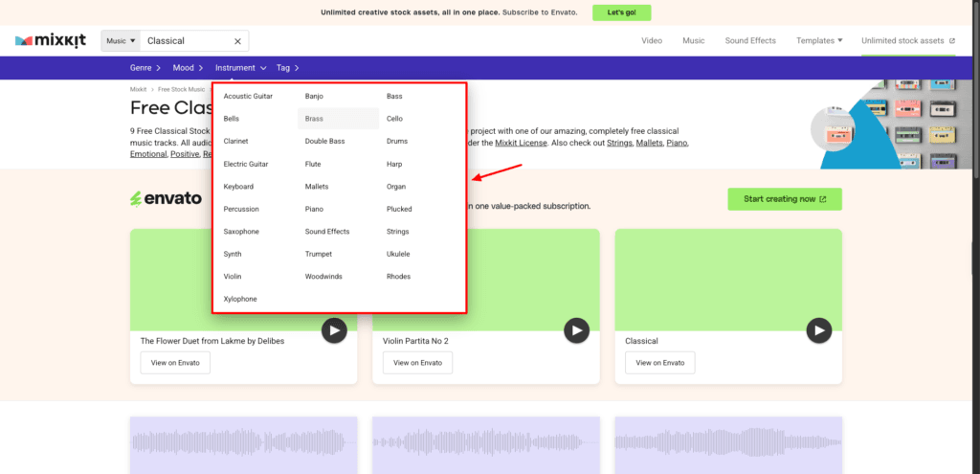This screenshot has height=474, width=980.
Task: Play The Flower Duet from Lakme track
Action: [334, 330]
